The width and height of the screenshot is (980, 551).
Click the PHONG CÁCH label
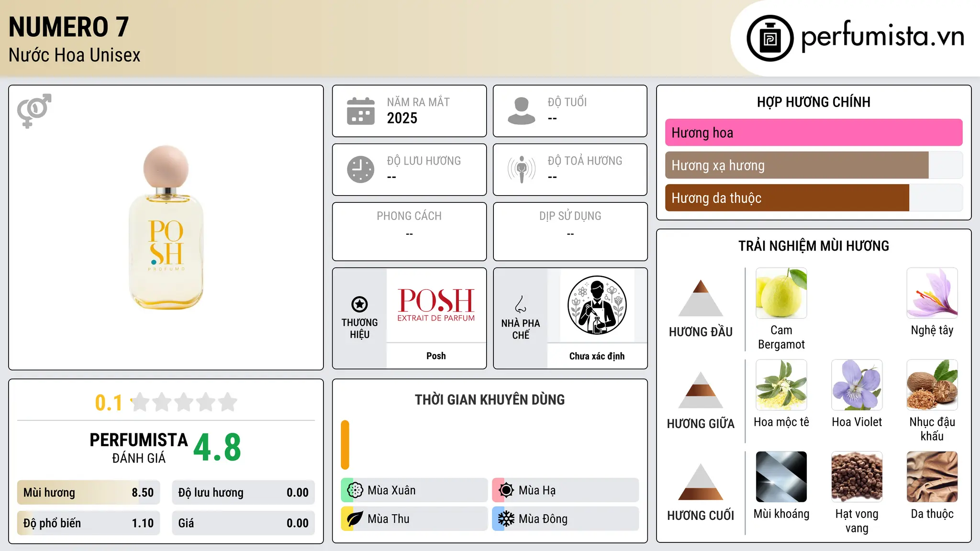pos(409,216)
